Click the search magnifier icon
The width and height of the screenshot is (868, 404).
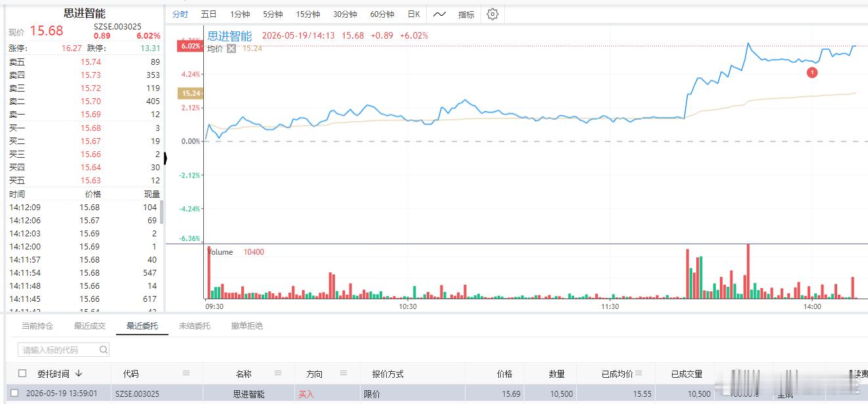click(x=104, y=350)
